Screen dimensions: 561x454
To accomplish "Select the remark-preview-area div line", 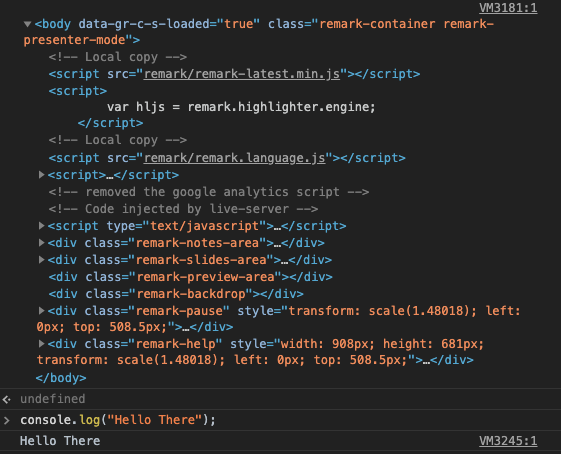I will pyautogui.click(x=191, y=277).
